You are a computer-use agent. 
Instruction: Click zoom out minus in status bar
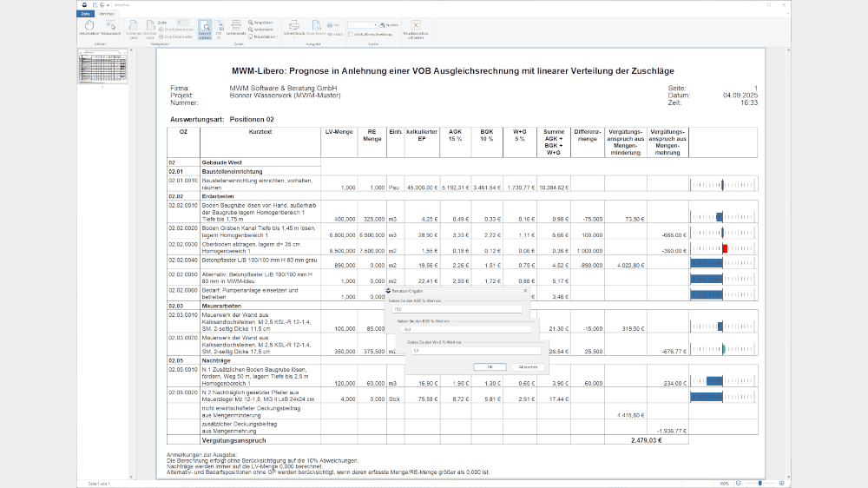[739, 484]
